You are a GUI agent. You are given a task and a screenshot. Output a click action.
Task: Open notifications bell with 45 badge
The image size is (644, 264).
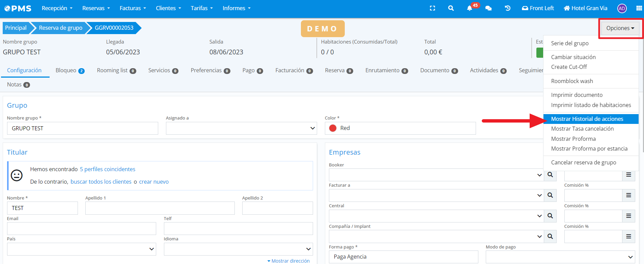(470, 8)
